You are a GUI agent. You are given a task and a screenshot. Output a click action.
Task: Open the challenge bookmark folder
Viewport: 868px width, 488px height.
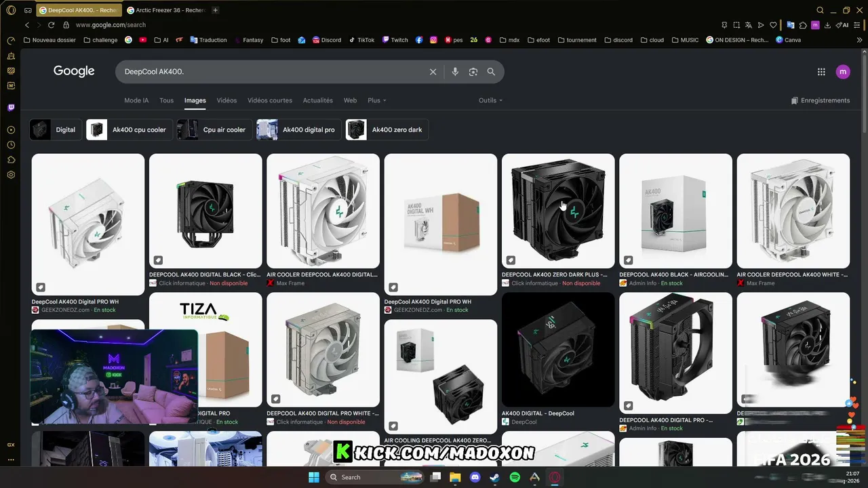(100, 40)
